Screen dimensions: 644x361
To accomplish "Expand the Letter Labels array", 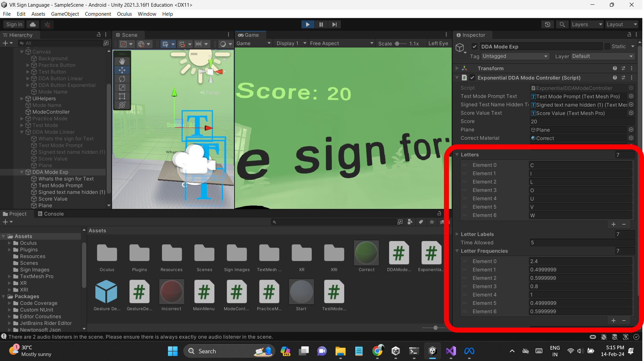I will click(x=457, y=234).
